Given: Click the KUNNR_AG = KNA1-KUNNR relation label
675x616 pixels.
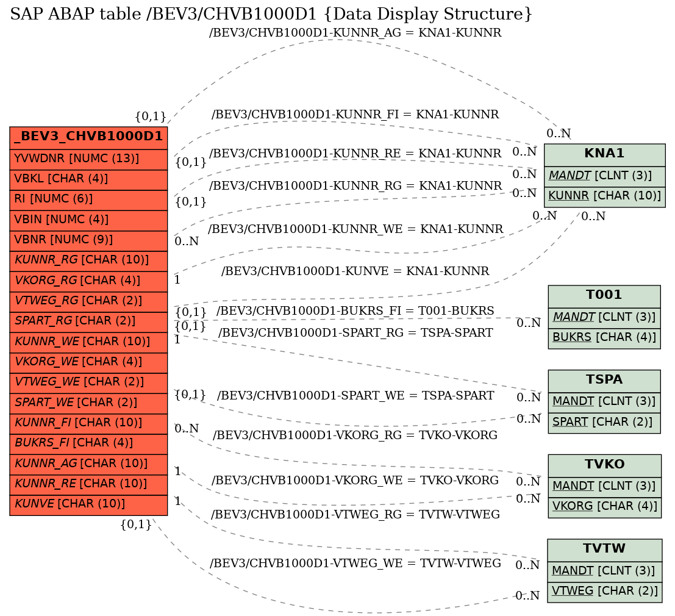Looking at the screenshot, I should click(355, 33).
